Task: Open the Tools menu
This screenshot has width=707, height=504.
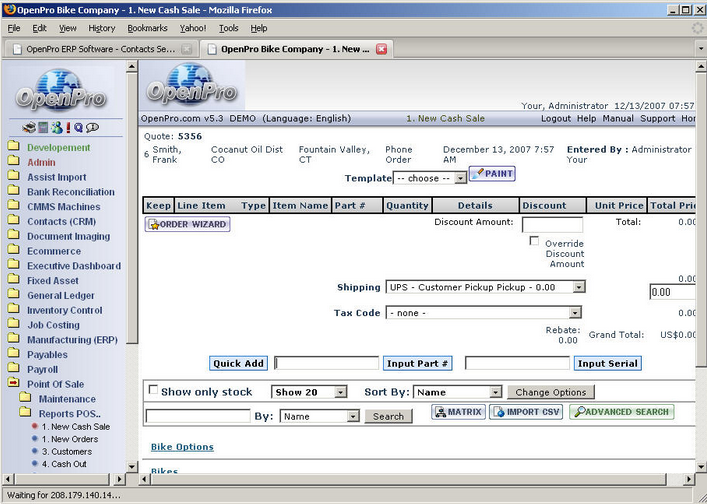Action: pos(229,28)
